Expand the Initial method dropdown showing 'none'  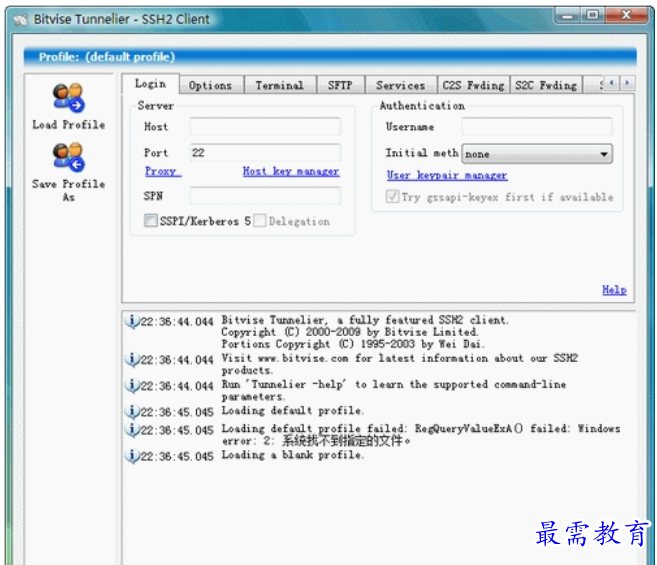pos(537,154)
